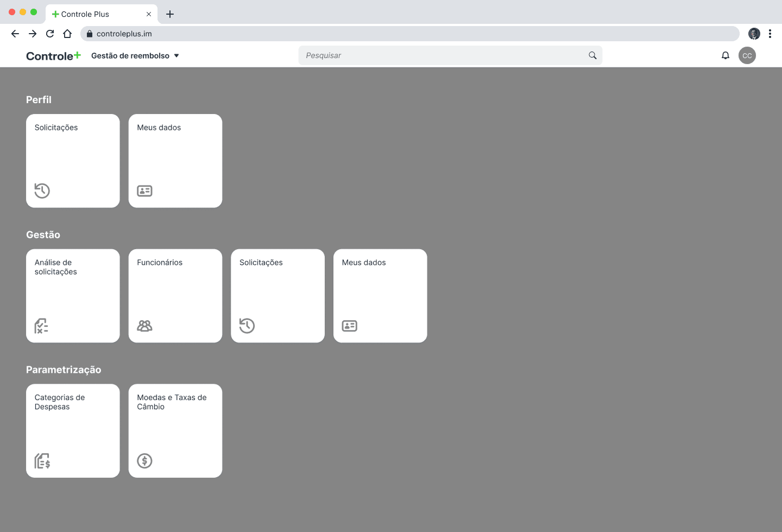This screenshot has height=532, width=782.
Task: Click inside the Pesquisar search field
Action: 434,55
